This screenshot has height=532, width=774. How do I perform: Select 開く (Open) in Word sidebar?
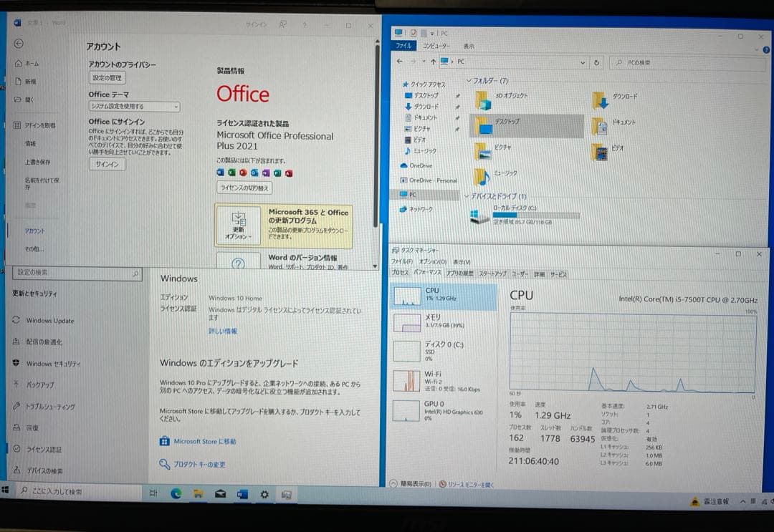click(24, 100)
